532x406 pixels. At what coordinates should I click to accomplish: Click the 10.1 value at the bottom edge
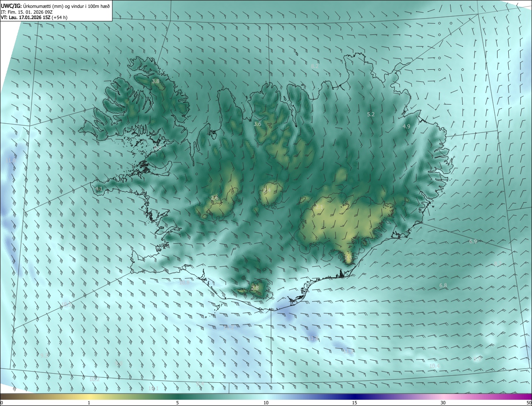pyautogui.click(x=153, y=389)
